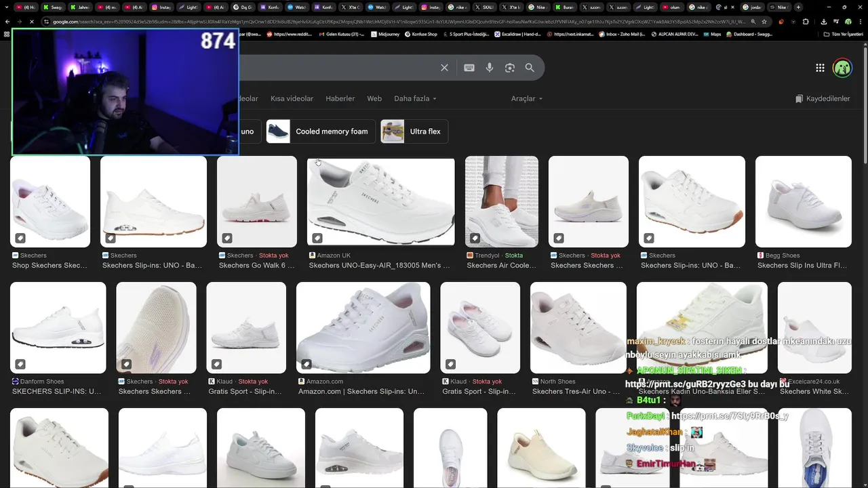Select the Ultra flex filter chip
Viewport: 868px width, 488px height.
pos(414,131)
